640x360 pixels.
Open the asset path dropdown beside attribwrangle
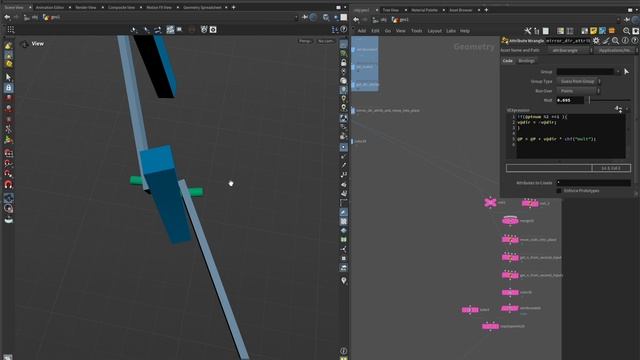click(616, 50)
